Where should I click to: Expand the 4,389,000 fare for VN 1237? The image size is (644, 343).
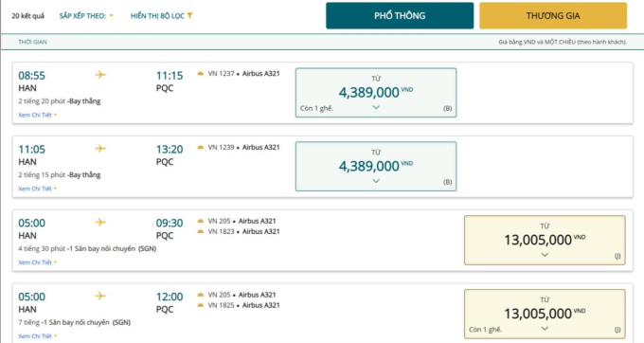point(376,93)
